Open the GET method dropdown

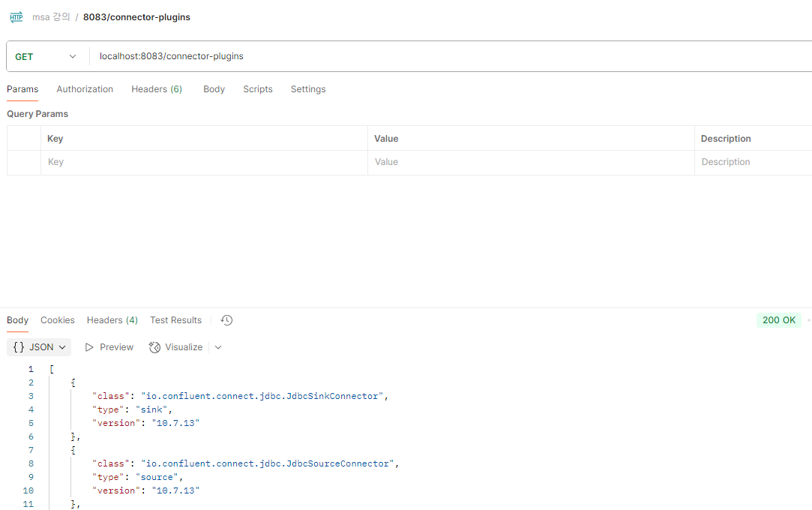[x=46, y=56]
